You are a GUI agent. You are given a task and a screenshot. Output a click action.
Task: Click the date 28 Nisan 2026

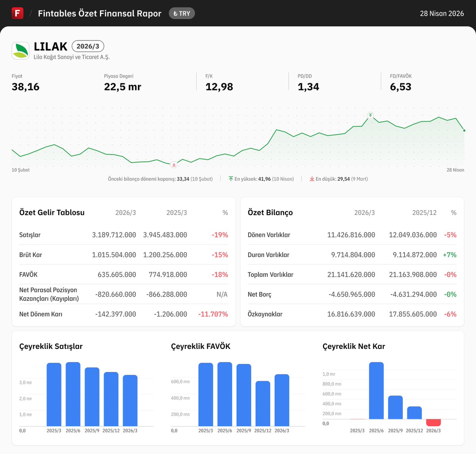point(442,13)
